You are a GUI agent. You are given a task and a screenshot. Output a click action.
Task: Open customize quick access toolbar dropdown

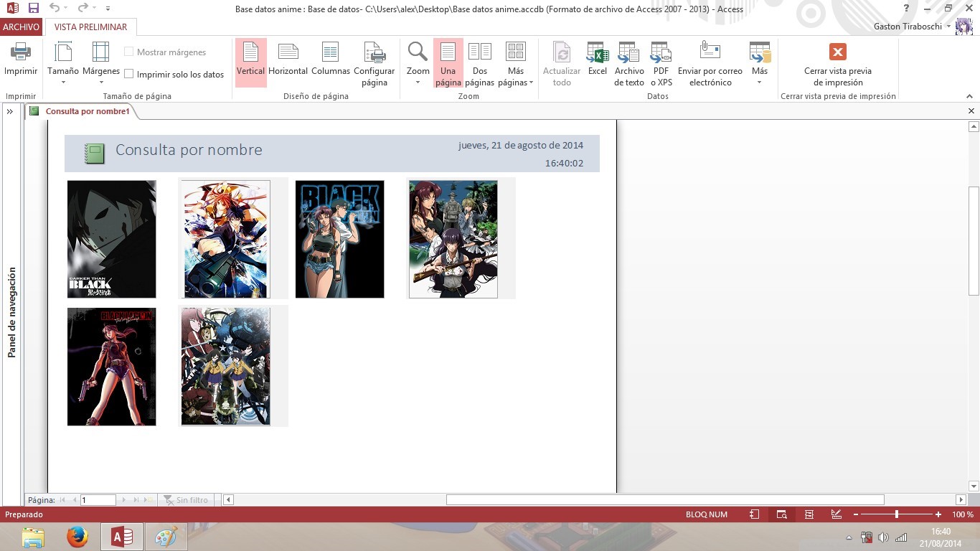pyautogui.click(x=108, y=9)
